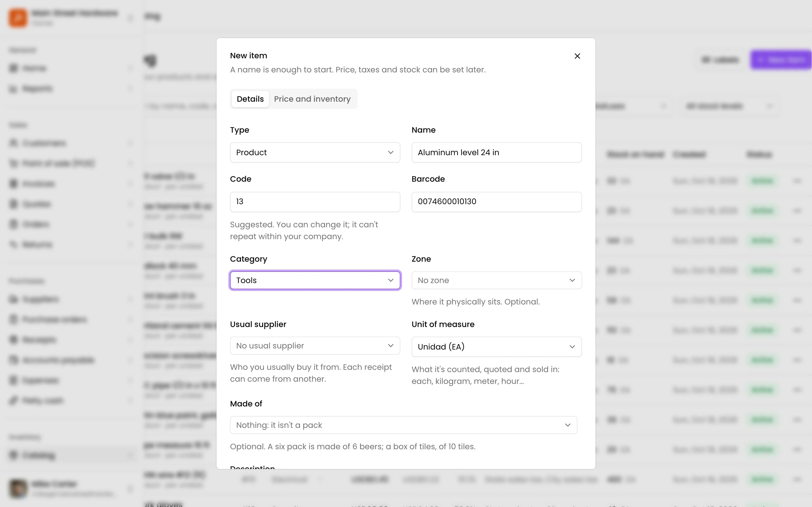The width and height of the screenshot is (812, 507).
Task: Select the Details tab
Action: (x=250, y=99)
